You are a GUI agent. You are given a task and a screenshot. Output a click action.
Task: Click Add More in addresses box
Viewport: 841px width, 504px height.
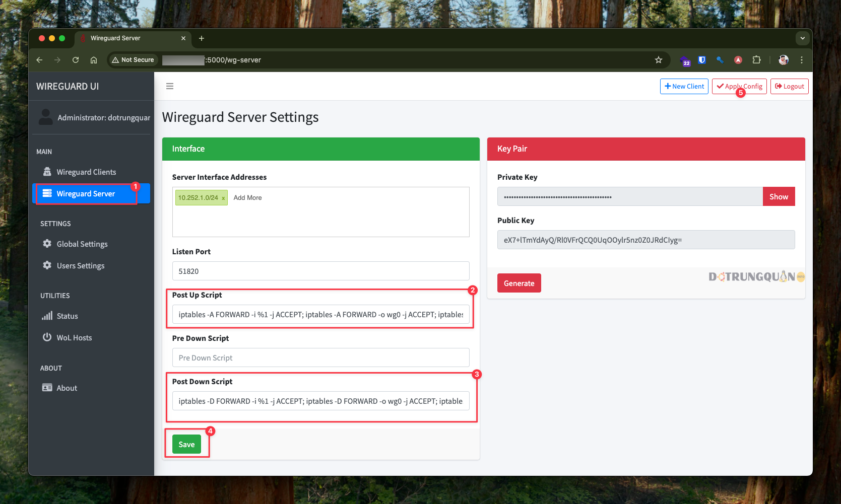(248, 198)
